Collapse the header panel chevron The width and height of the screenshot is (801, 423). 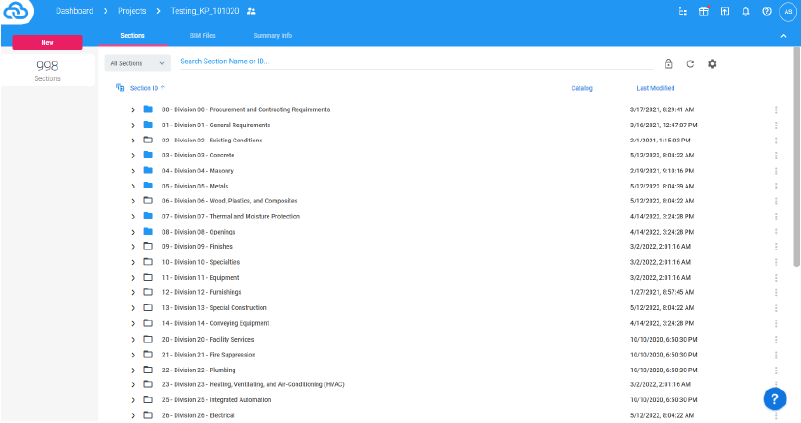[x=783, y=36]
